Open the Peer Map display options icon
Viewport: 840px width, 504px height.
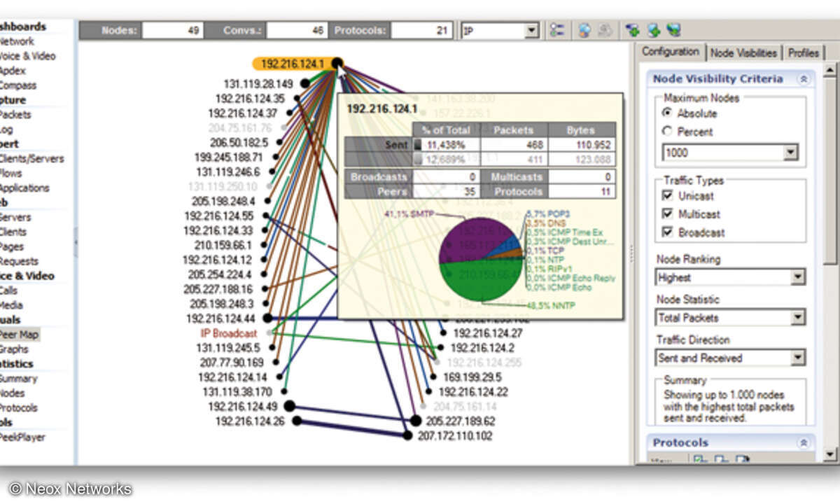click(557, 30)
